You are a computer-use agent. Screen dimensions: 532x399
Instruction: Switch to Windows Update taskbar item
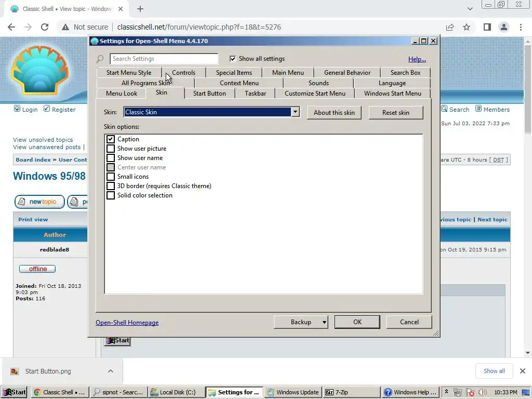[x=293, y=392]
